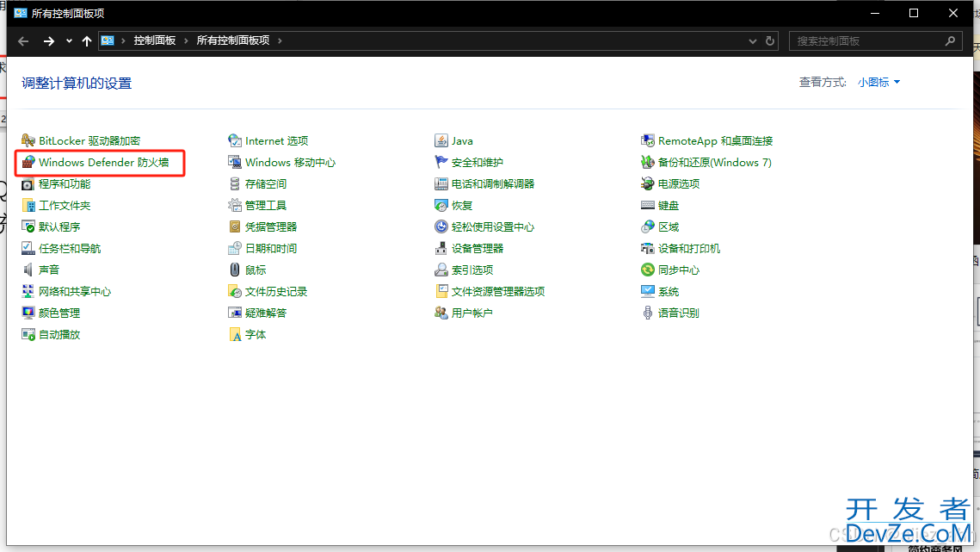Click the 同步中心 green sync icon
Image resolution: width=980 pixels, height=552 pixels.
click(648, 270)
